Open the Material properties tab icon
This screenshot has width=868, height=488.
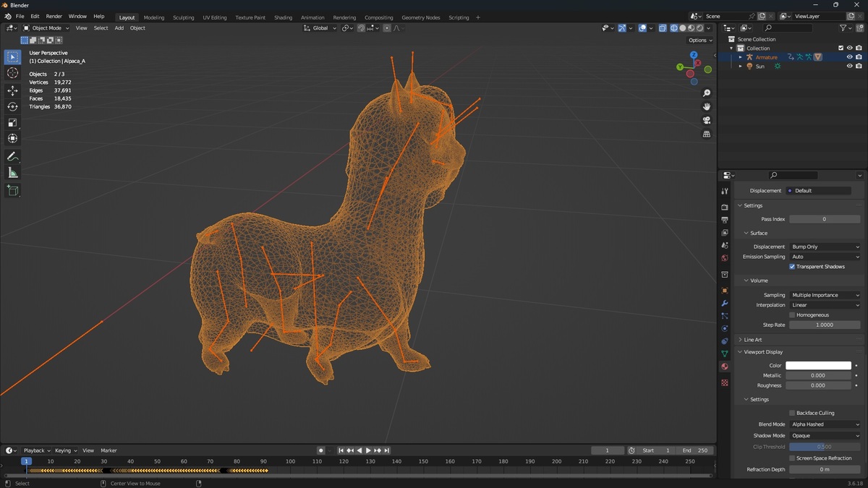tap(725, 367)
